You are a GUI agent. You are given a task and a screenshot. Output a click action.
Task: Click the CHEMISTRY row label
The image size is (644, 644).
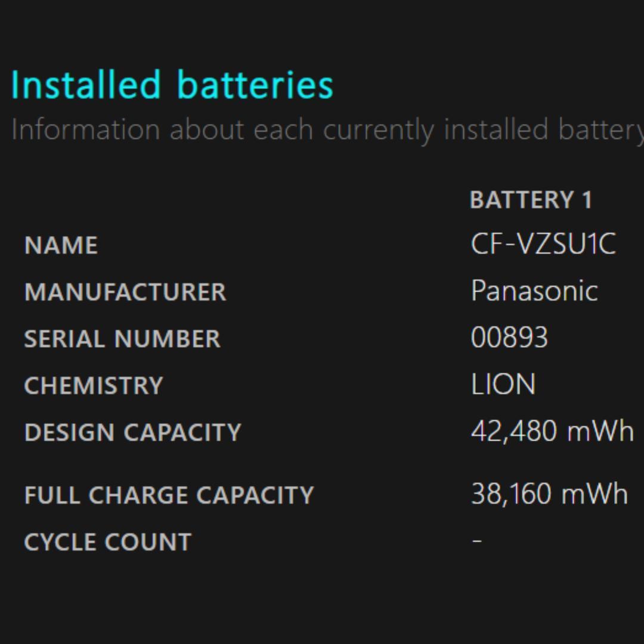point(94,385)
